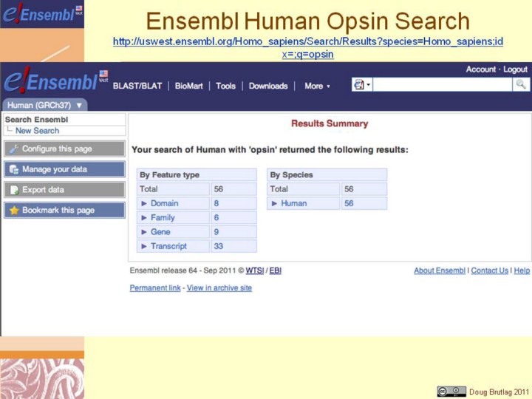Viewport: 532px width, 399px height.
Task: Click Manage your data button
Action: point(64,169)
